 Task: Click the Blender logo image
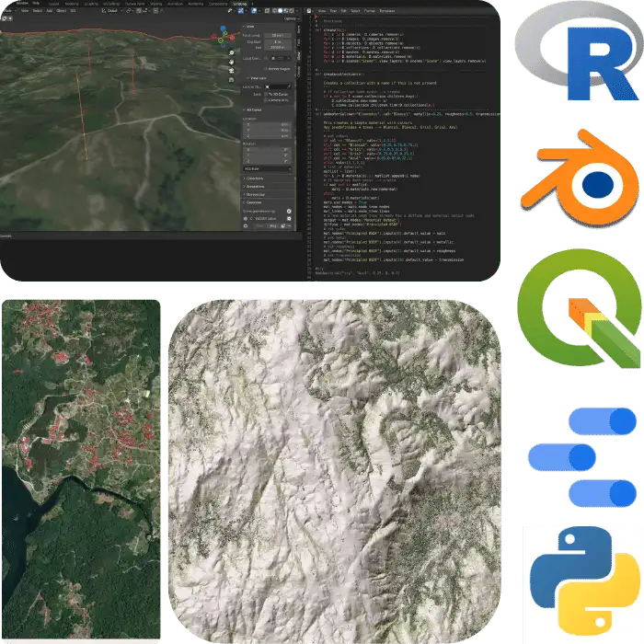pyautogui.click(x=580, y=178)
